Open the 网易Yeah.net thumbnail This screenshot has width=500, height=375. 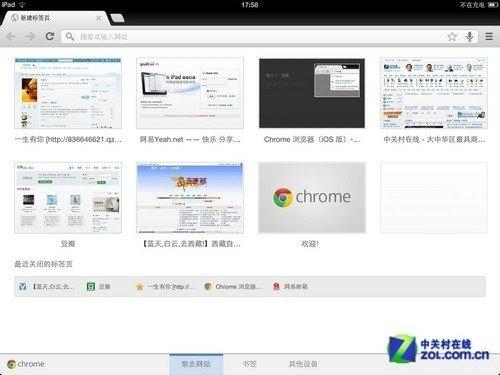(190, 93)
